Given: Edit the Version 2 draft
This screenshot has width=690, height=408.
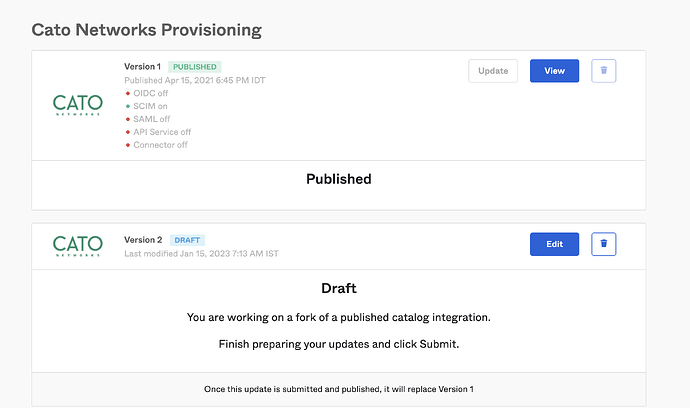Looking at the screenshot, I should 554,244.
